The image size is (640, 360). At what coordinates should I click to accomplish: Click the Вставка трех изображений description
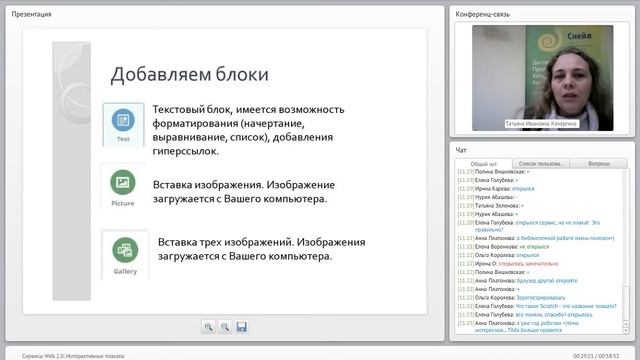coord(262,249)
